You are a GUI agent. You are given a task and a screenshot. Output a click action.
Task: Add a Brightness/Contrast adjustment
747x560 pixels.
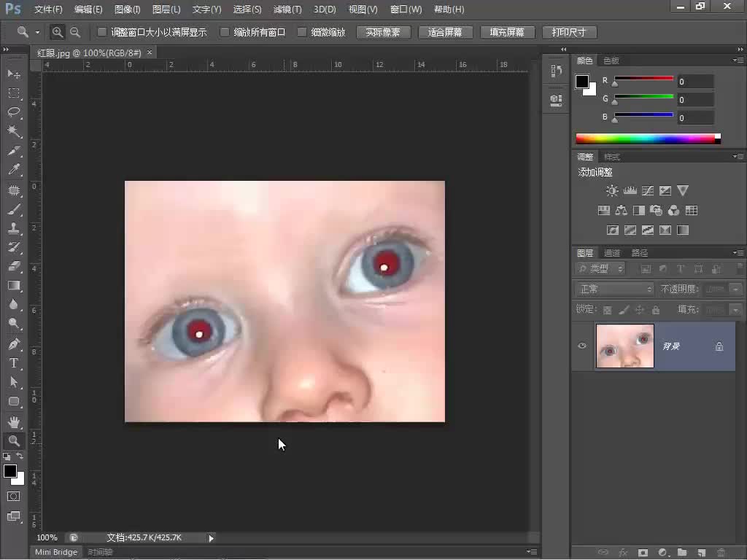tap(612, 191)
